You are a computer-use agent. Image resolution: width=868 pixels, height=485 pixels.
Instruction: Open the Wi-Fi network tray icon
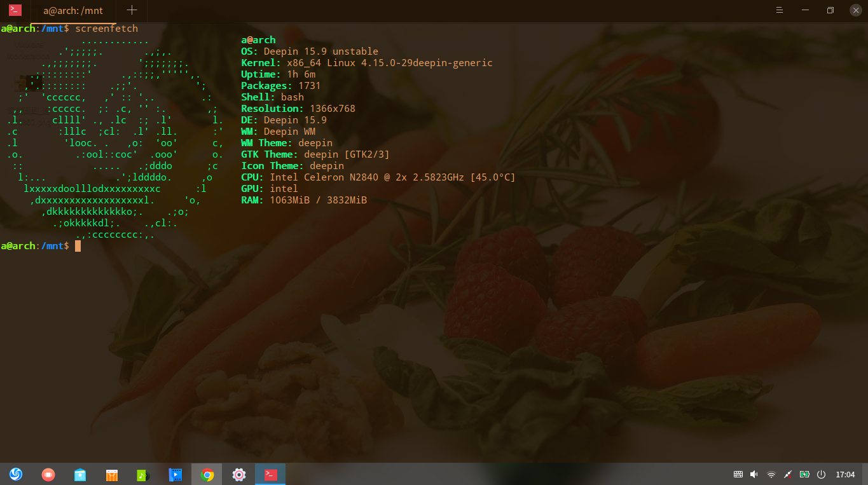[771, 474]
